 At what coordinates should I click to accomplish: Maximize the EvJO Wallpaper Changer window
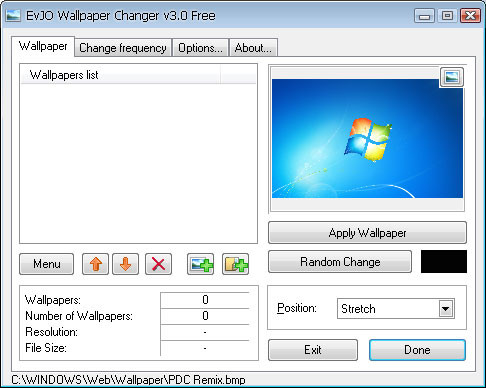tap(447, 16)
